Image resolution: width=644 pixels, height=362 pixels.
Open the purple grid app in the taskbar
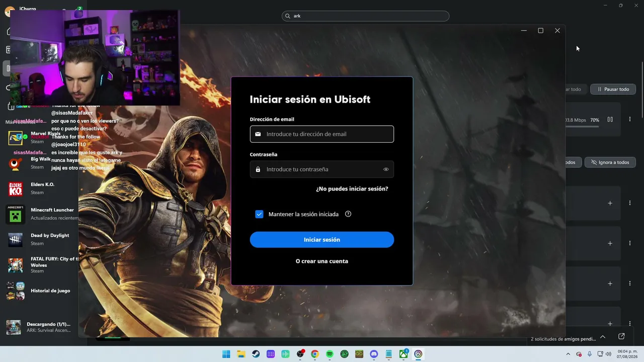pos(271,354)
